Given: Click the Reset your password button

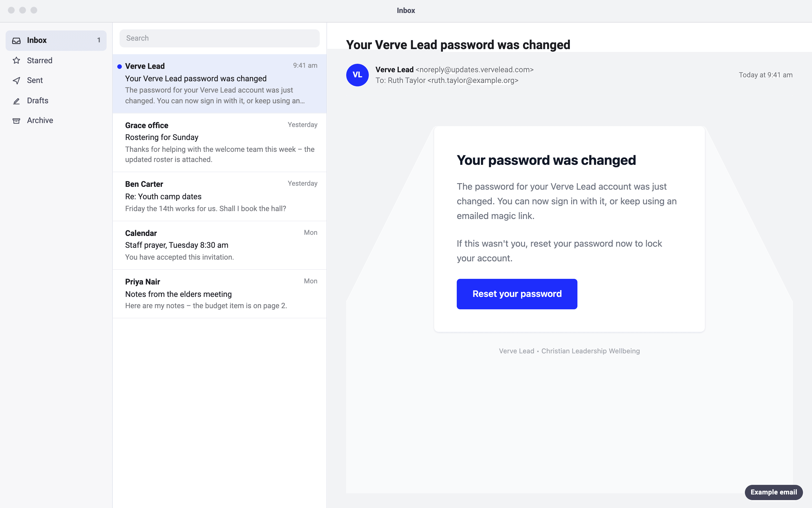Looking at the screenshot, I should [x=517, y=294].
